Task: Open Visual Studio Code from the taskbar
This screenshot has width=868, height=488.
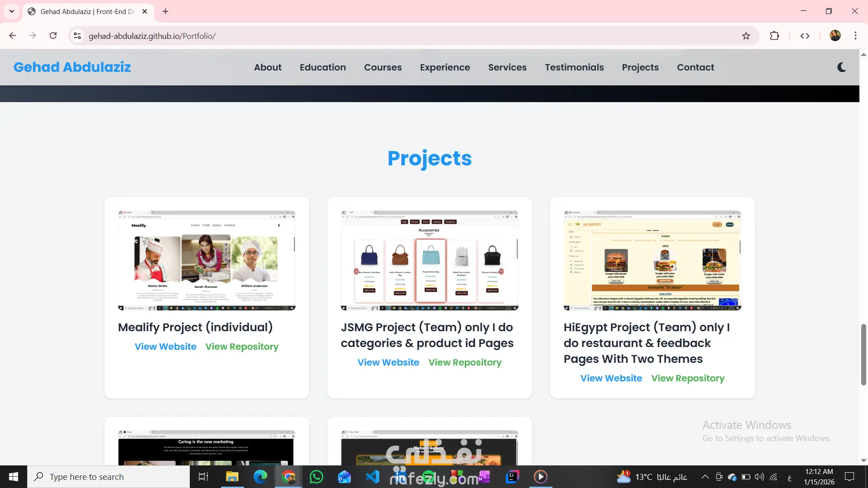Action: 373,477
